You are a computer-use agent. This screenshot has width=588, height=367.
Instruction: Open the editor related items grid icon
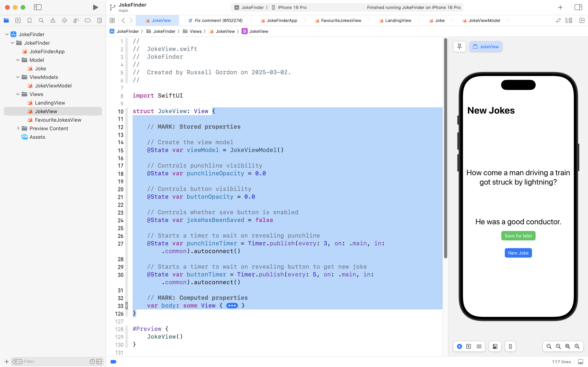click(x=112, y=20)
